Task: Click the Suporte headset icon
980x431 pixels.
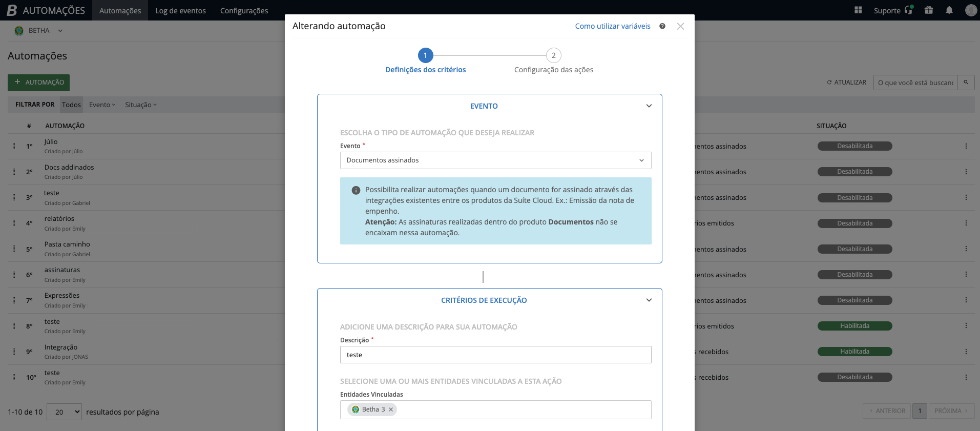Action: tap(909, 10)
